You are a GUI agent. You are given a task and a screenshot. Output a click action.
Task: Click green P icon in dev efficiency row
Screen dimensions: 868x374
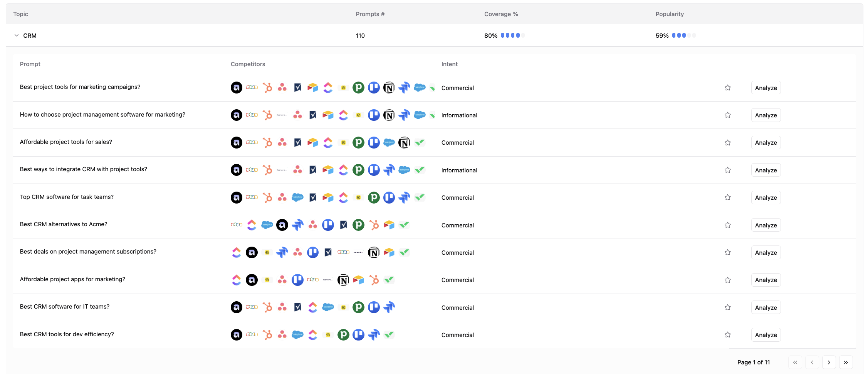point(343,335)
